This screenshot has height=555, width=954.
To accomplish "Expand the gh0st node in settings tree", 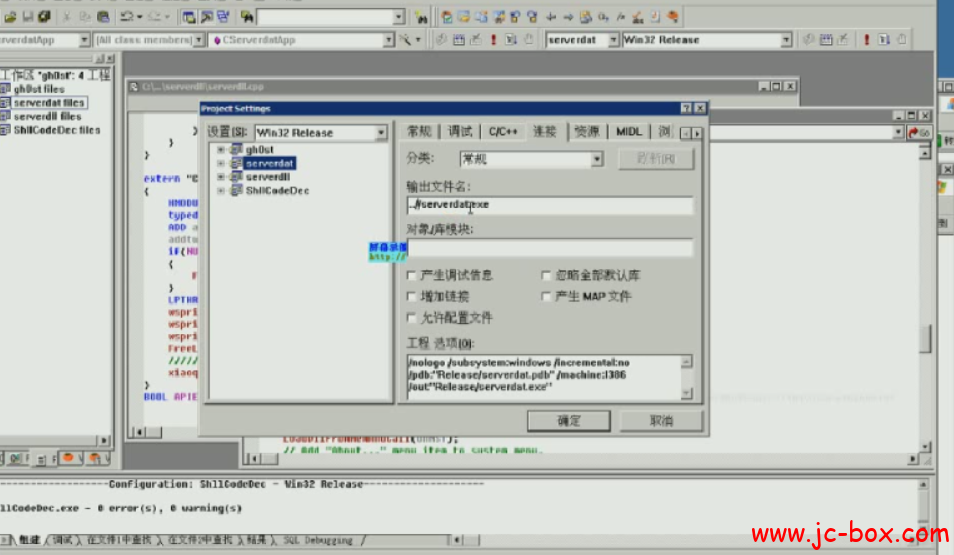I will pyautogui.click(x=220, y=149).
